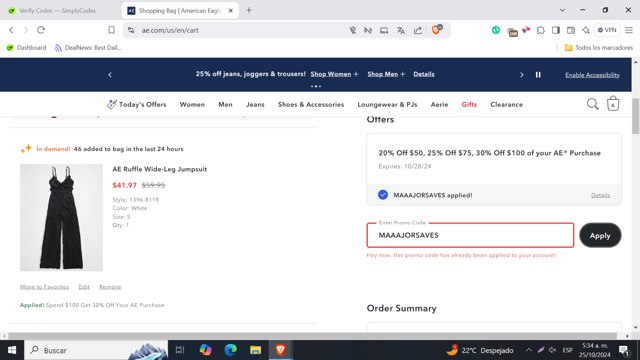Open the Leo AI sparkle icon
This screenshot has height=360, width=640.
click(586, 30)
